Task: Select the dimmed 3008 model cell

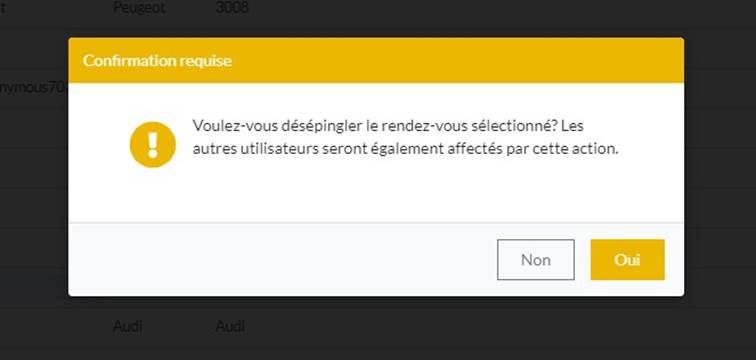Action: pyautogui.click(x=232, y=7)
